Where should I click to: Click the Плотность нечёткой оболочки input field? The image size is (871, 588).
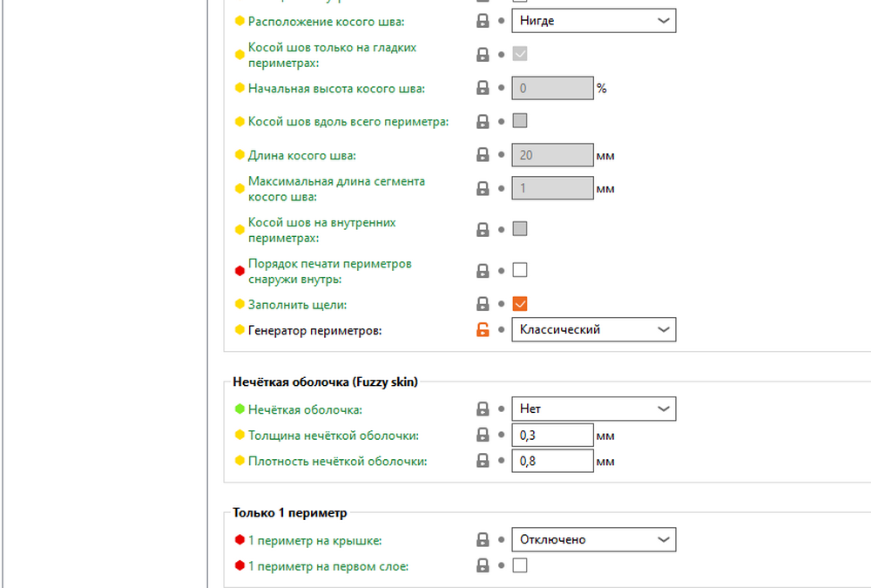click(552, 462)
